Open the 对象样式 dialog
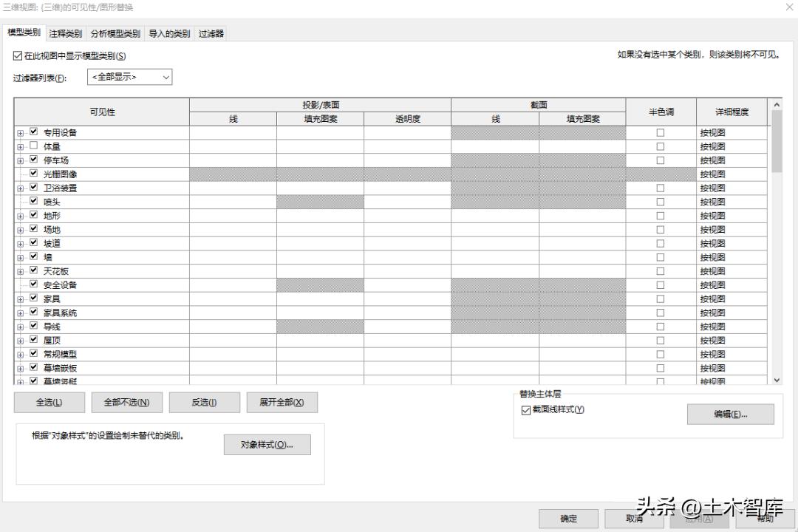The image size is (798, 532). click(x=267, y=444)
